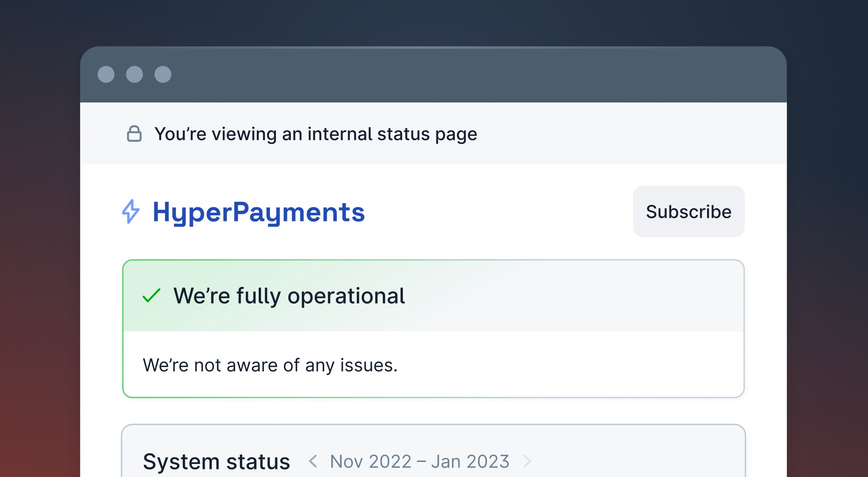
Task: Click the gray internal status banner
Action: 629,134
